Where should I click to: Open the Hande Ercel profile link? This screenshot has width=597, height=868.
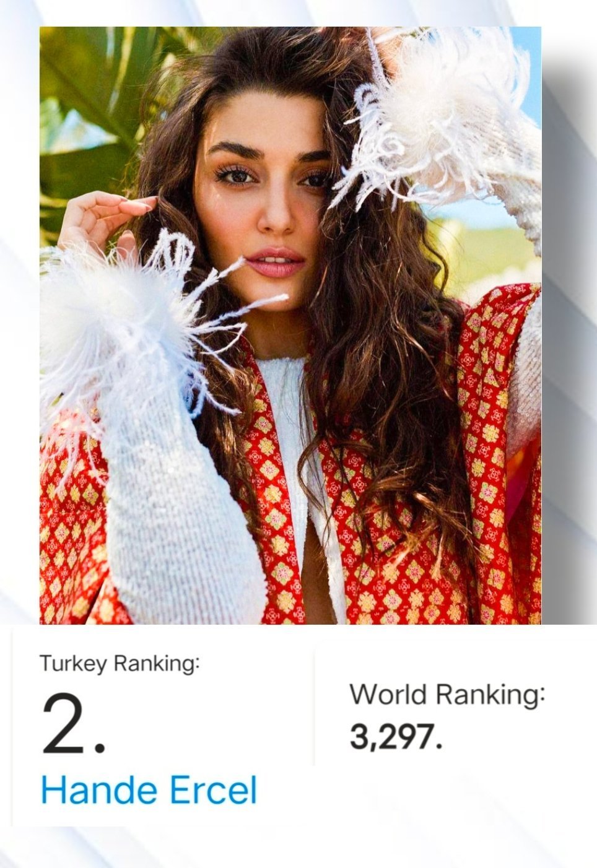coord(149,790)
